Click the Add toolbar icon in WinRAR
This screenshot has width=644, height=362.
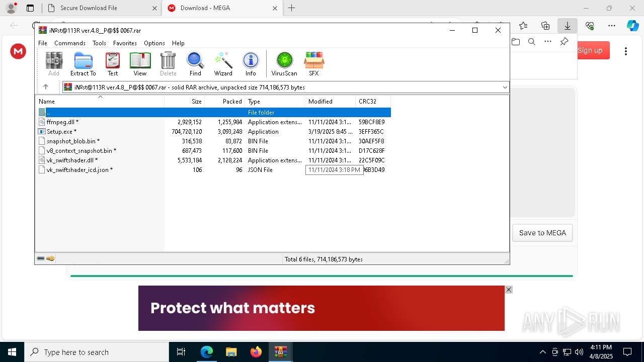(54, 64)
